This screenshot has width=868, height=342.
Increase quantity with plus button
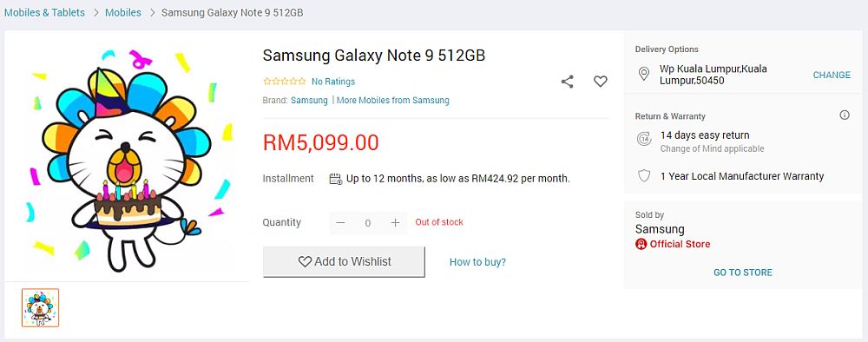(395, 223)
